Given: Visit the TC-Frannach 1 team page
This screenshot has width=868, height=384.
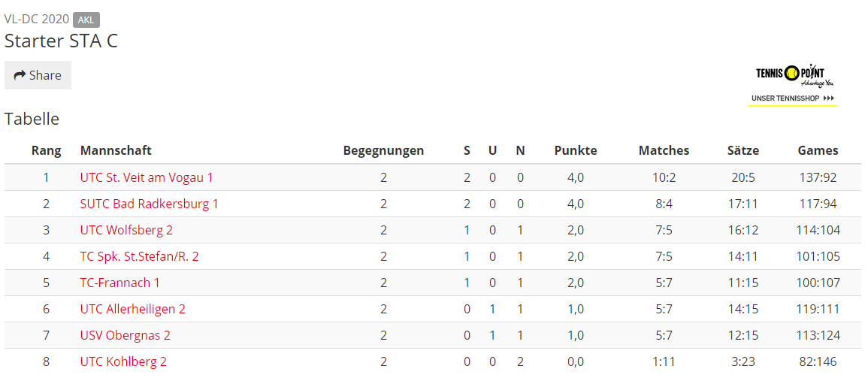Looking at the screenshot, I should 120,283.
